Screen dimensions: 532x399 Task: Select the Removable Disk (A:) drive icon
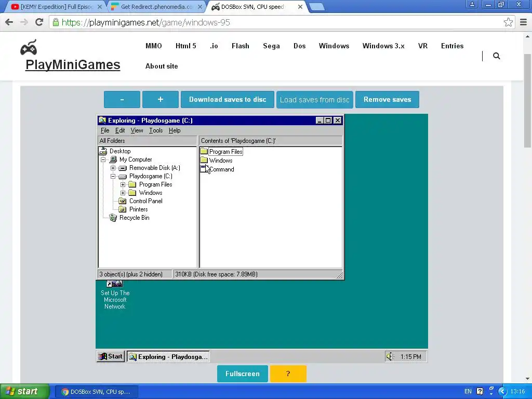tap(123, 168)
